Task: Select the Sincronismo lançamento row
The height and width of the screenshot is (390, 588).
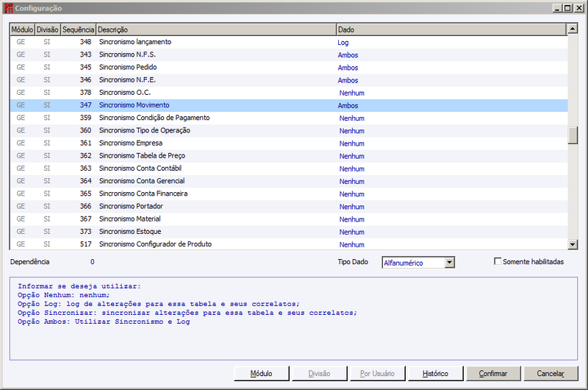Action: 289,42
